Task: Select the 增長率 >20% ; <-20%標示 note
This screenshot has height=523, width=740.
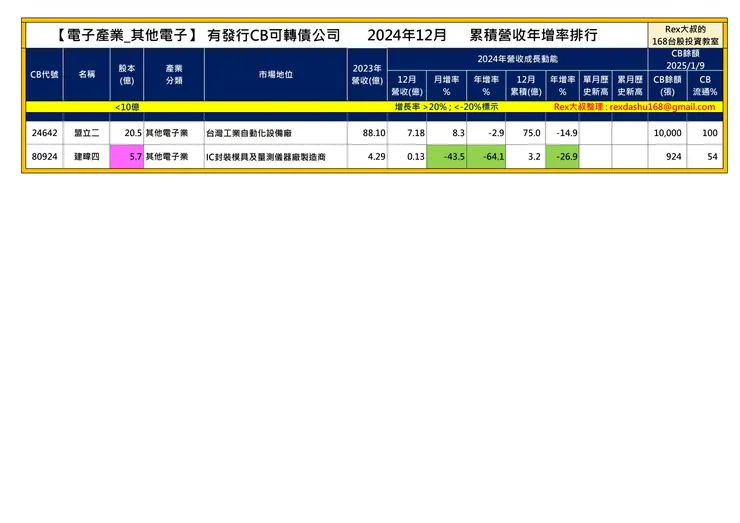Action: point(446,107)
